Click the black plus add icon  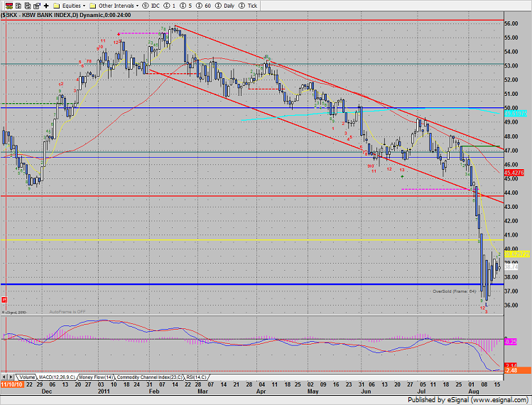46,6
